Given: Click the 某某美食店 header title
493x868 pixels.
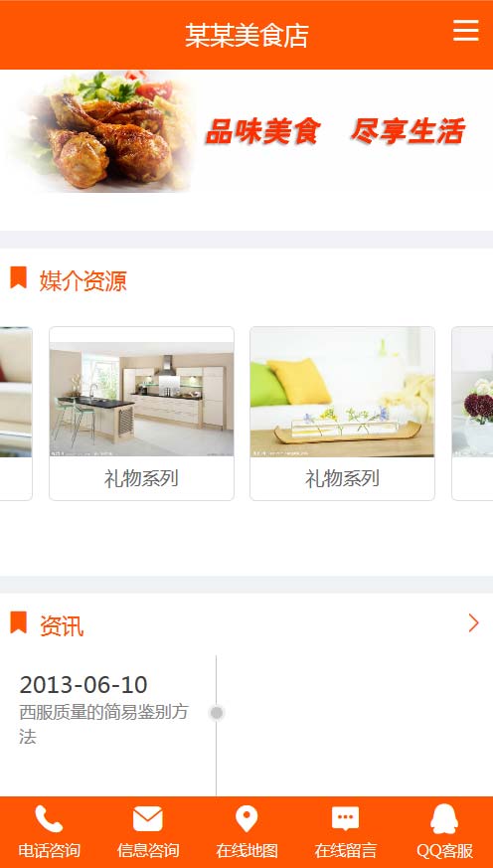Looking at the screenshot, I should [x=246, y=36].
